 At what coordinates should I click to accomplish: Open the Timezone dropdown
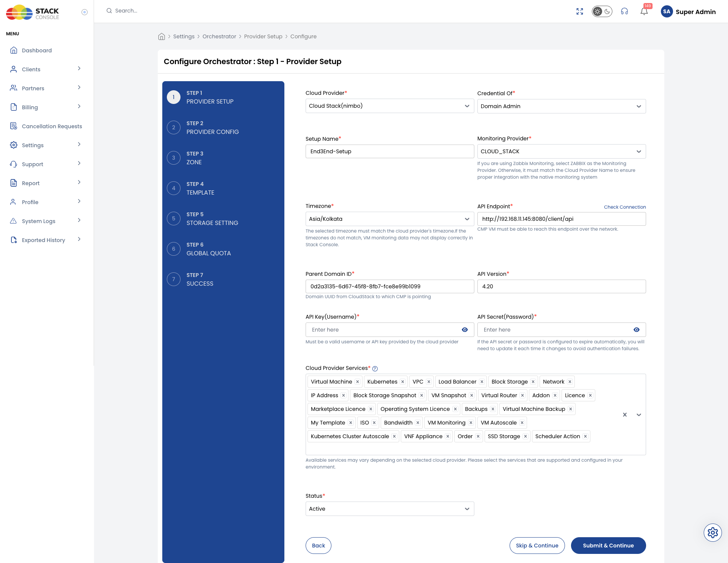390,219
